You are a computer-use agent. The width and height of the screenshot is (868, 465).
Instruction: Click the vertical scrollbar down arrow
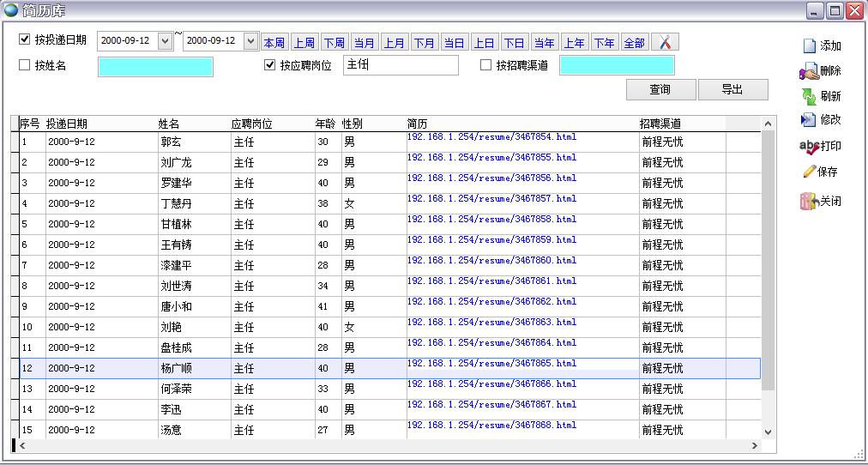tap(768, 432)
